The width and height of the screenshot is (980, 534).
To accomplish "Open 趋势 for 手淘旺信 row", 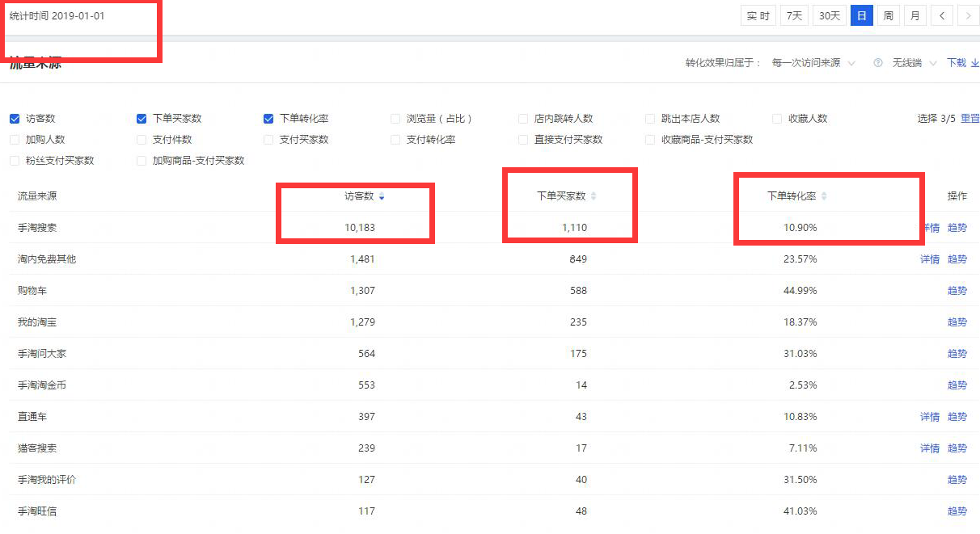I will click(x=957, y=511).
